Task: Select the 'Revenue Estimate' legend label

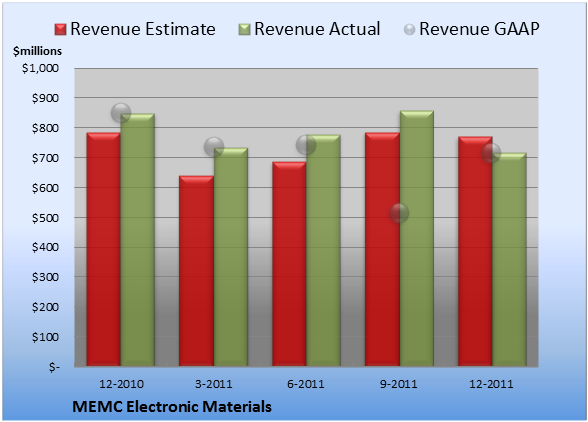Action: pyautogui.click(x=143, y=29)
